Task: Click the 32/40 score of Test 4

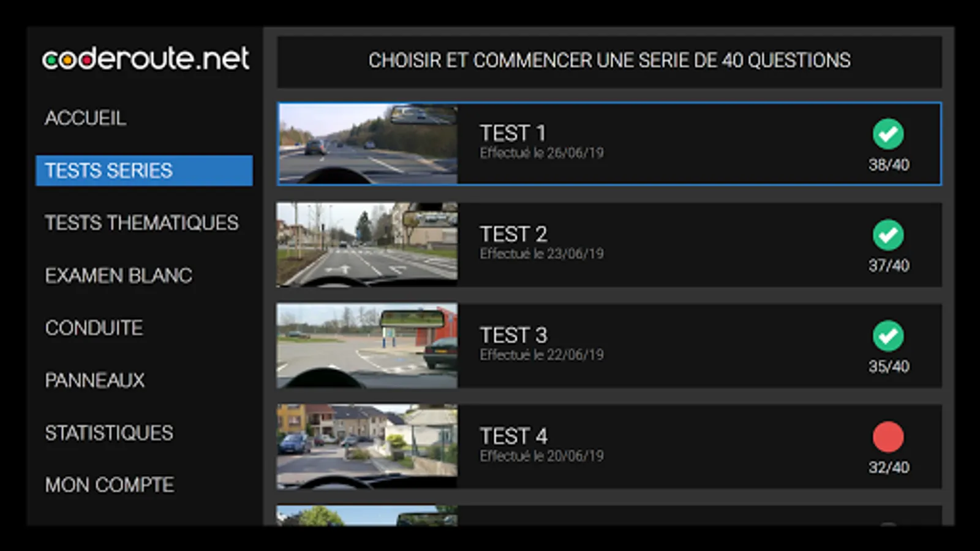Action: (889, 468)
